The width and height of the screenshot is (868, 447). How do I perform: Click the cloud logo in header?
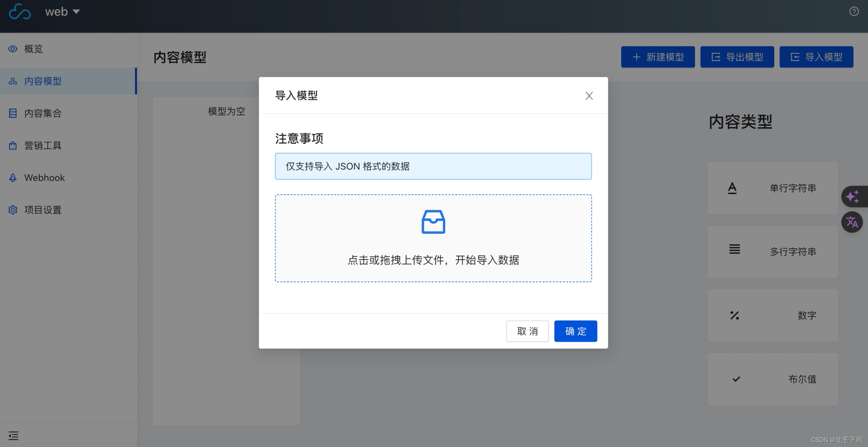(x=19, y=12)
